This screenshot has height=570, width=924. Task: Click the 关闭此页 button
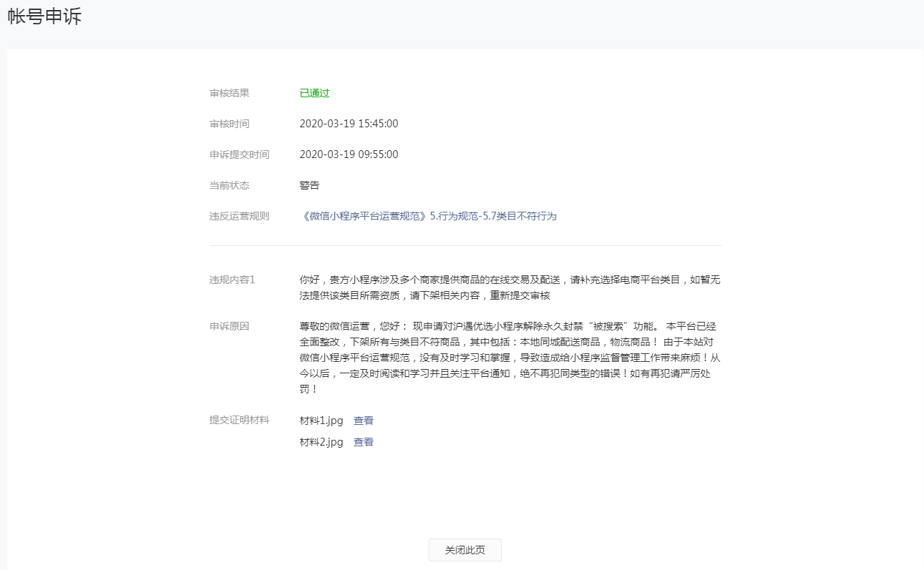465,550
